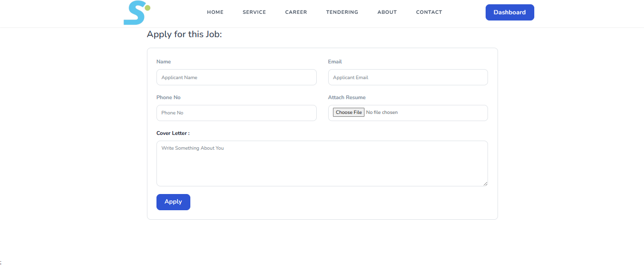Viewport: 644px width, 266px height.
Task: Click the "Phone No" field label
Action: point(168,97)
